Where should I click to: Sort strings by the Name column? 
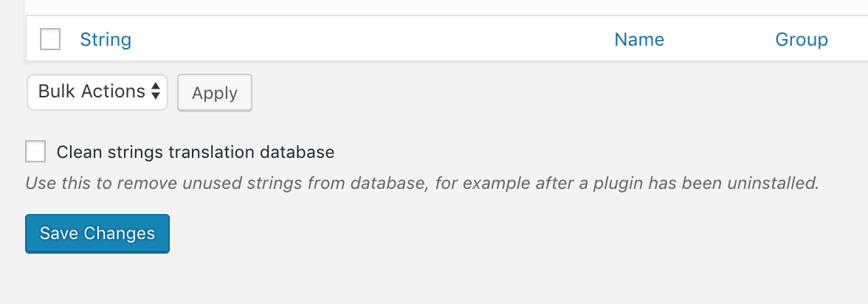[x=639, y=39]
